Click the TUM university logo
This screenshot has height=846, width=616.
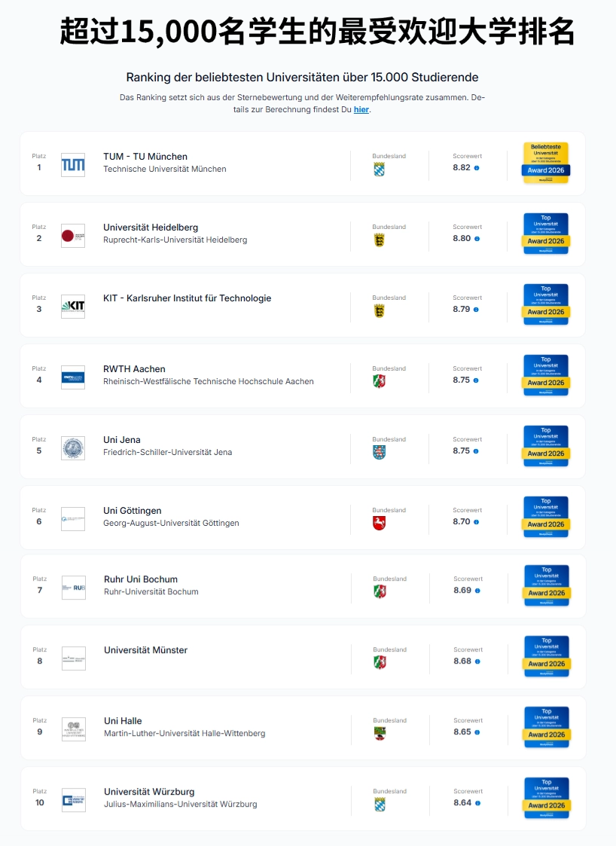(x=73, y=164)
